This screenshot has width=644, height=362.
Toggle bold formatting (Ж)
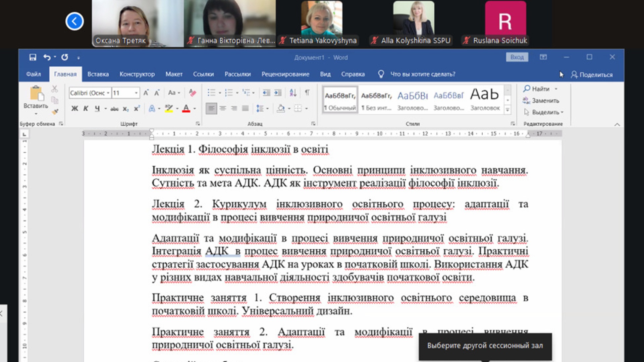click(x=74, y=108)
